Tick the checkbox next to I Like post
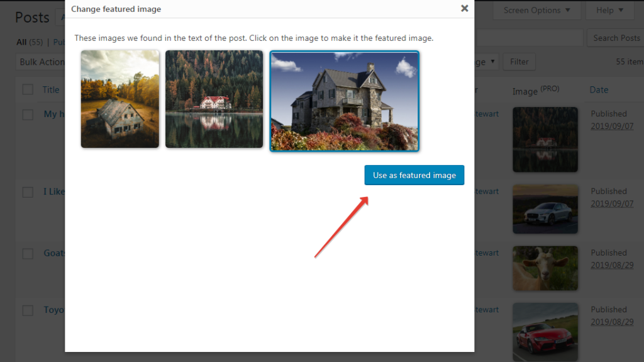644x362 pixels. [x=28, y=192]
